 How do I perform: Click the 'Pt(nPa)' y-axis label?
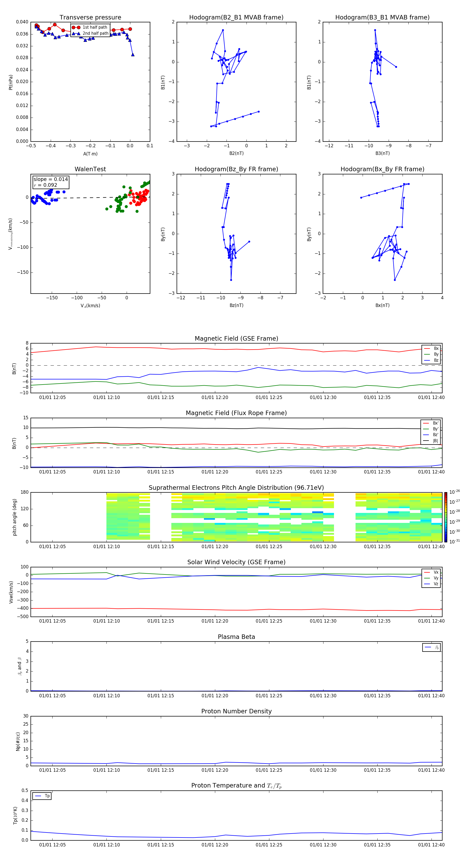11,82
